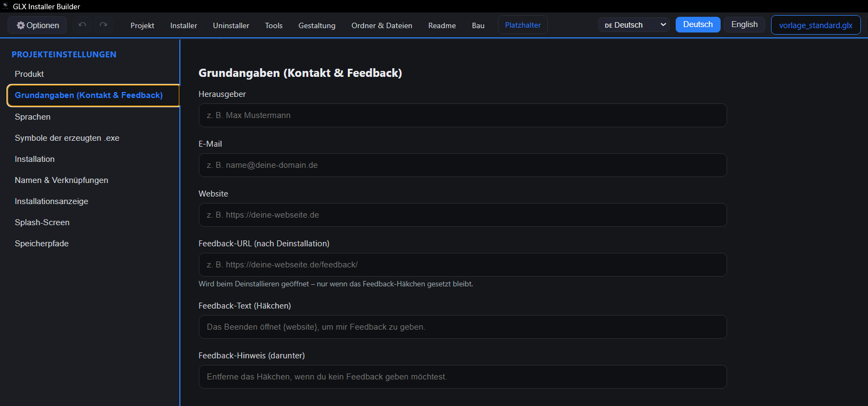Switch interface language to English
Viewport: 868px width, 406px height.
744,24
